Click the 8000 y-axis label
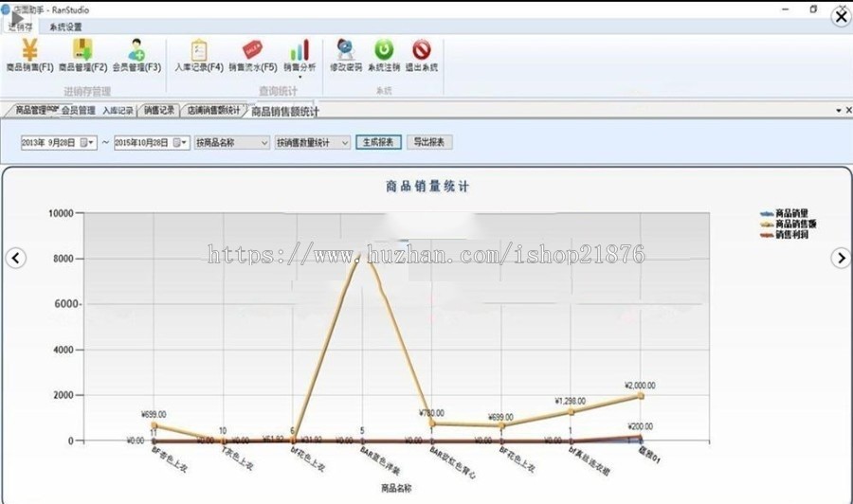This screenshot has width=853, height=504. point(64,259)
